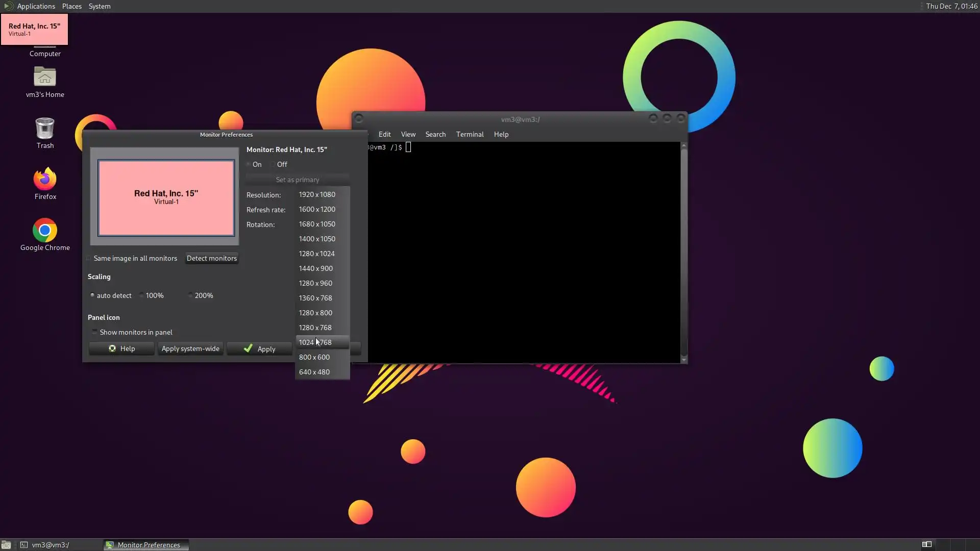This screenshot has width=980, height=551.
Task: Select the 200% scaling radio button
Action: [x=190, y=295]
